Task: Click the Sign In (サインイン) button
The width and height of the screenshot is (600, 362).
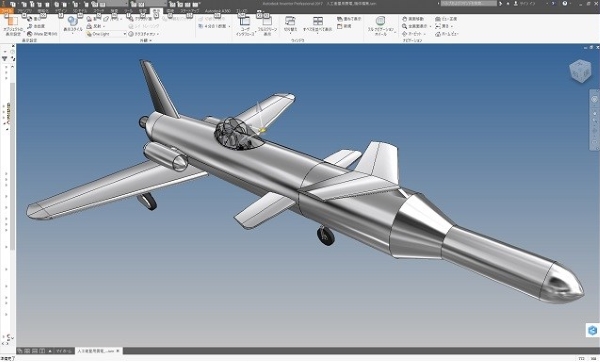Action: (525, 3)
